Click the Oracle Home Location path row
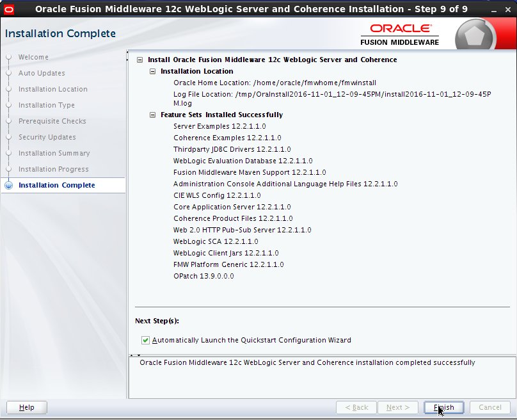The height and width of the screenshot is (420, 517). tap(274, 83)
